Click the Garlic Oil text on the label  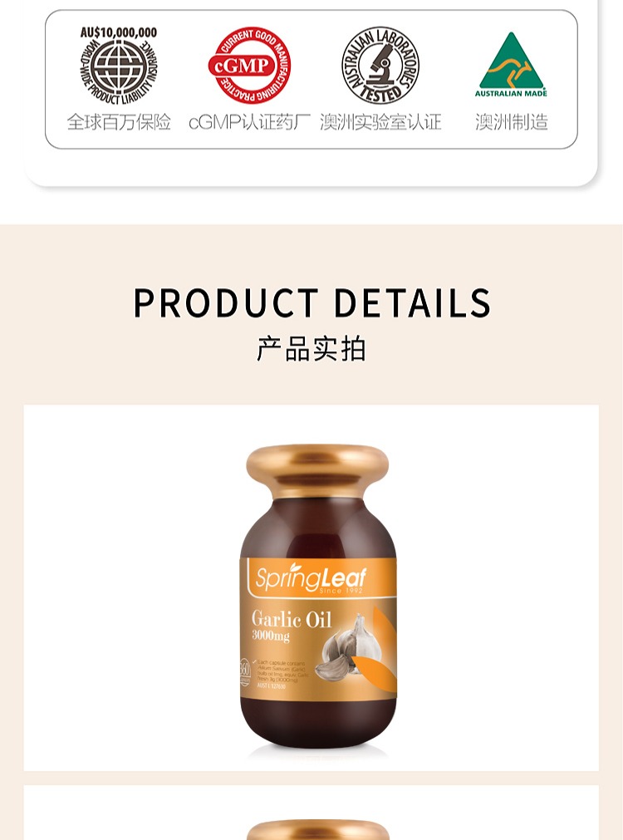(x=292, y=619)
